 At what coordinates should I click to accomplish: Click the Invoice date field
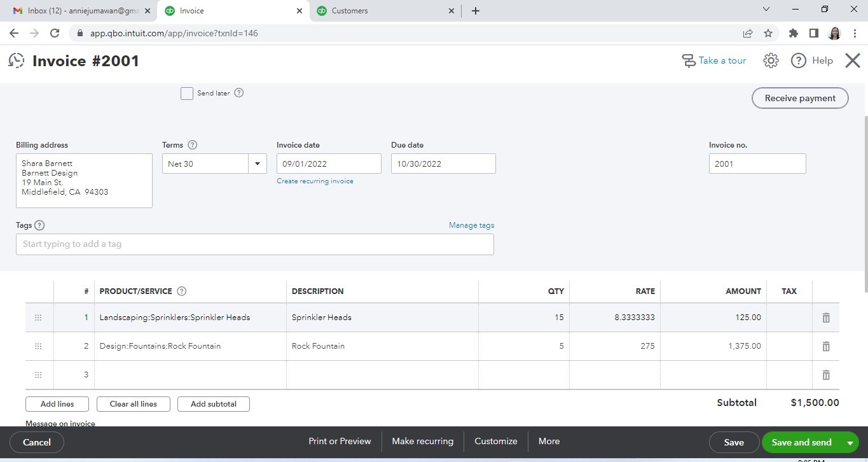[329, 164]
